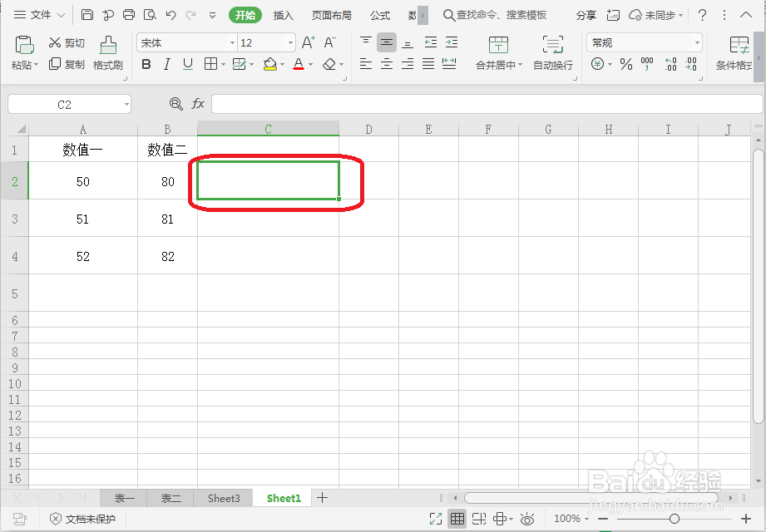Click the 文档未保护 status button
Viewport: 766px width, 532px height.
click(x=83, y=519)
